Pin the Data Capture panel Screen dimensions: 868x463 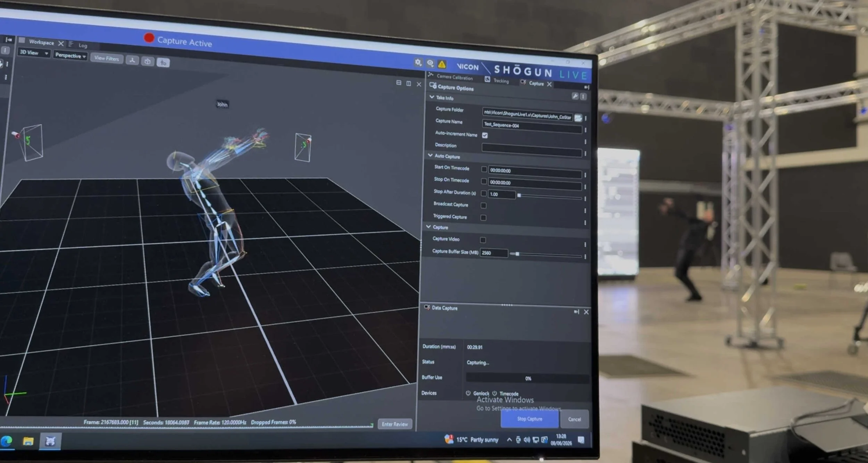577,312
